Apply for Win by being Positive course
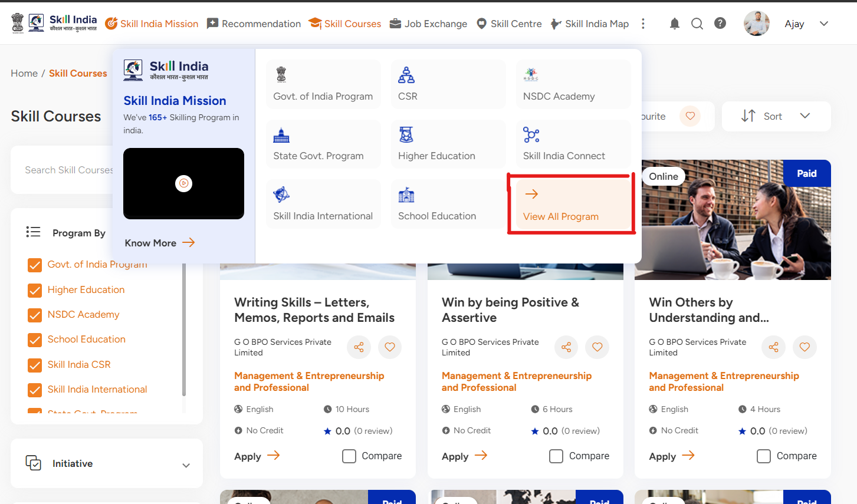The height and width of the screenshot is (504, 857). click(465, 456)
